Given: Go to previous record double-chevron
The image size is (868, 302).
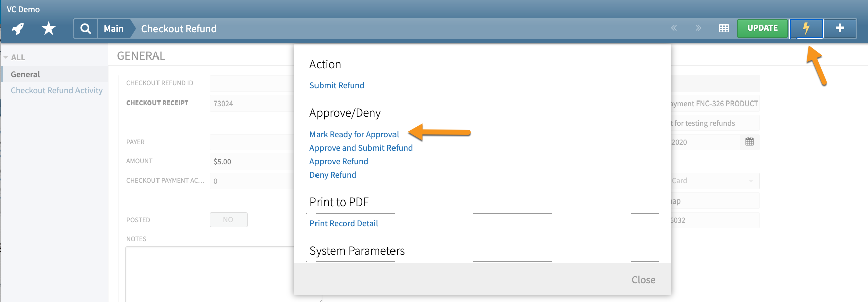Looking at the screenshot, I should [674, 28].
